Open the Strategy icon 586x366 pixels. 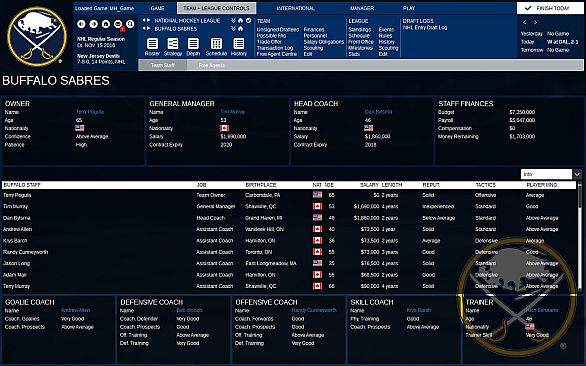[173, 47]
